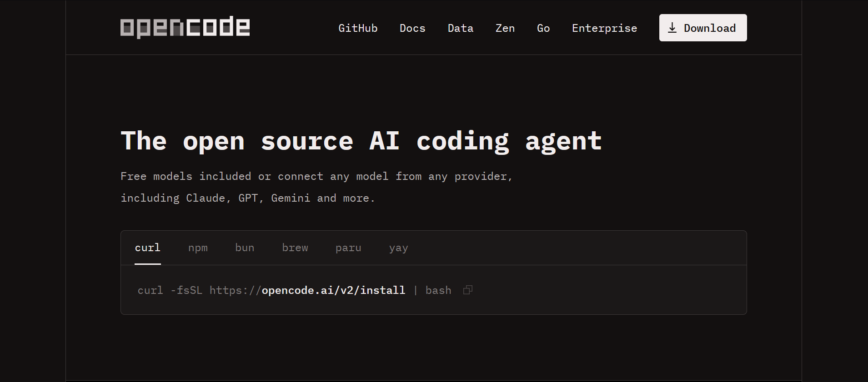
Task: Click the 'Free models included' description text
Action: [x=316, y=187]
